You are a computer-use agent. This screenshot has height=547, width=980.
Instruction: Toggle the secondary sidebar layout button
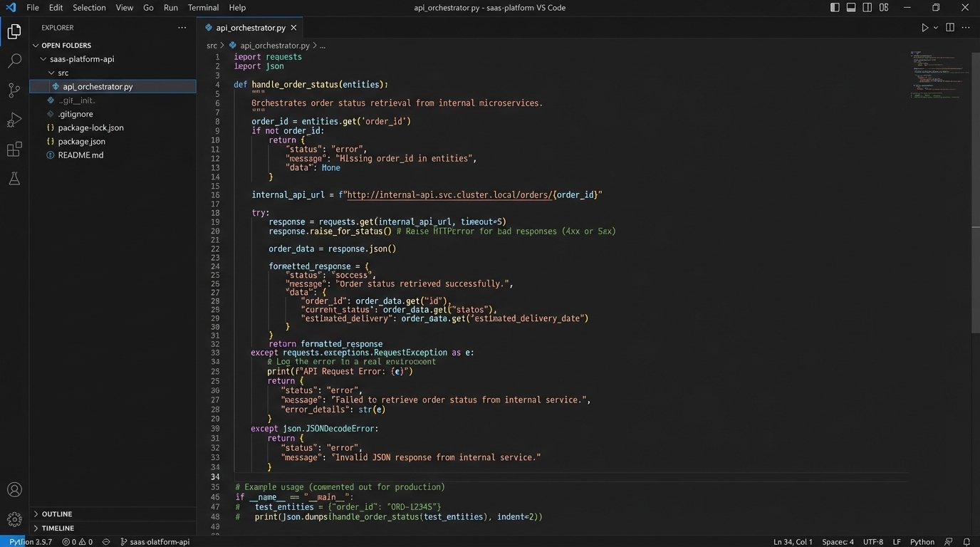867,8
